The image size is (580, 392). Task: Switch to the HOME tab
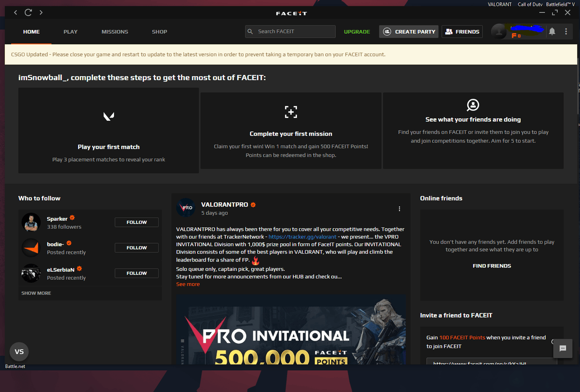[x=31, y=32]
